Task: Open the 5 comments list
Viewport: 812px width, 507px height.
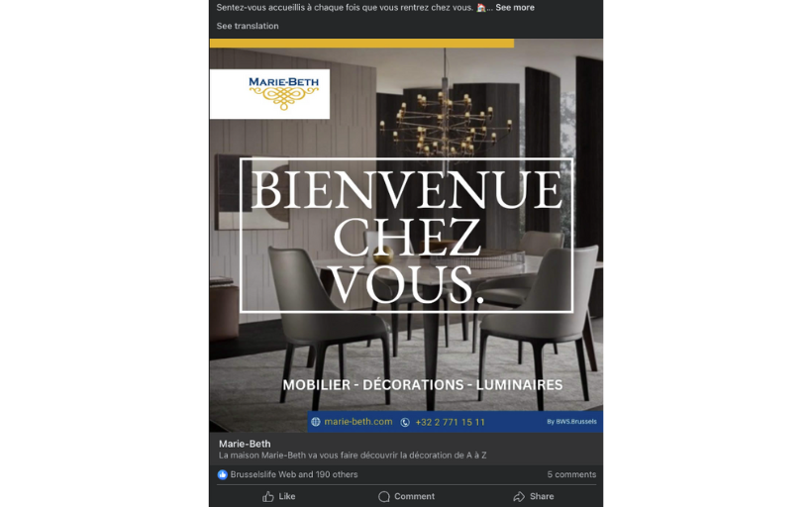Action: [571, 474]
